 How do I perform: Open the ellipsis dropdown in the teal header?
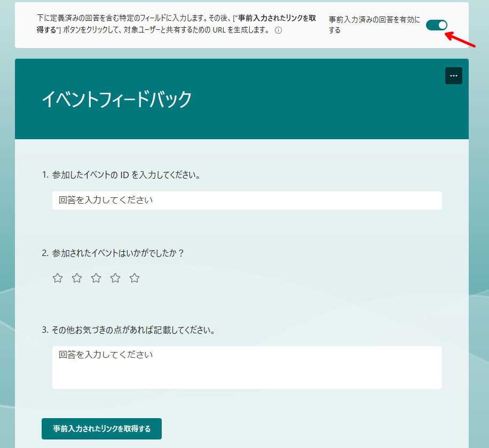[453, 76]
